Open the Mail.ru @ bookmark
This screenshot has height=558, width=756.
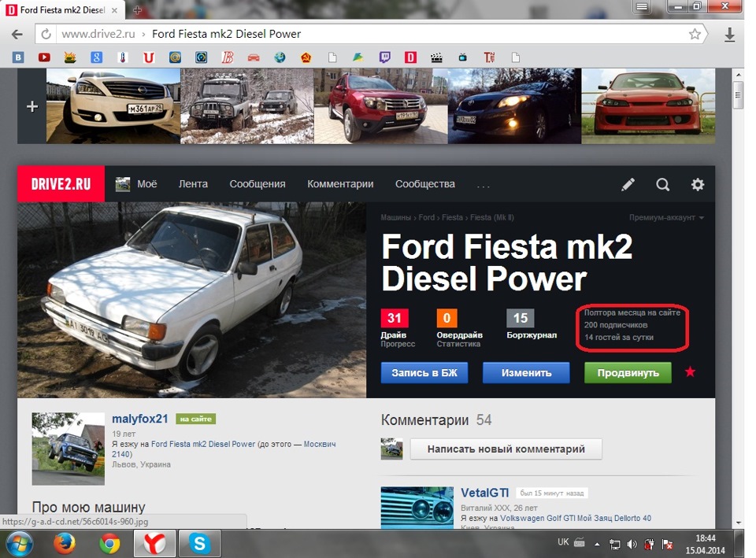click(175, 57)
